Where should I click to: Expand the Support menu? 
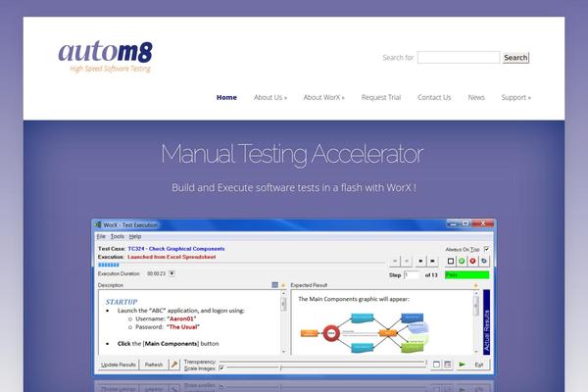point(516,97)
